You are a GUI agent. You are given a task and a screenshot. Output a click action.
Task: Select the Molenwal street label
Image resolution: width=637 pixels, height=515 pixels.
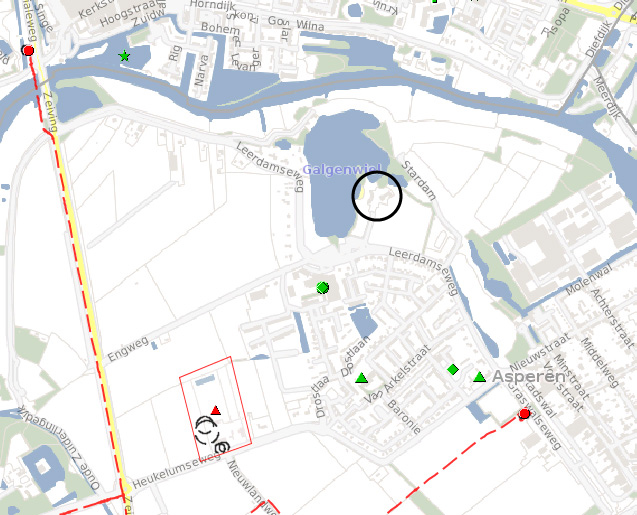[588, 279]
